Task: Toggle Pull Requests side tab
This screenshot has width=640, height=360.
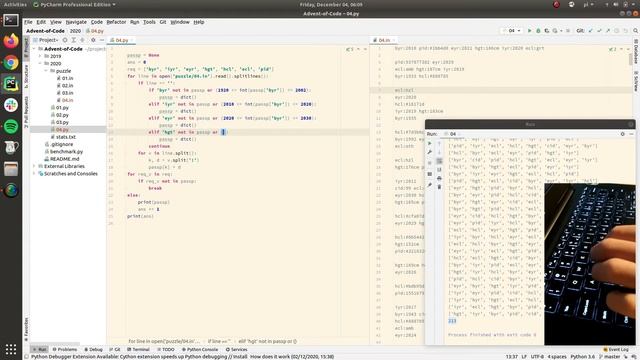Action: click(26, 112)
